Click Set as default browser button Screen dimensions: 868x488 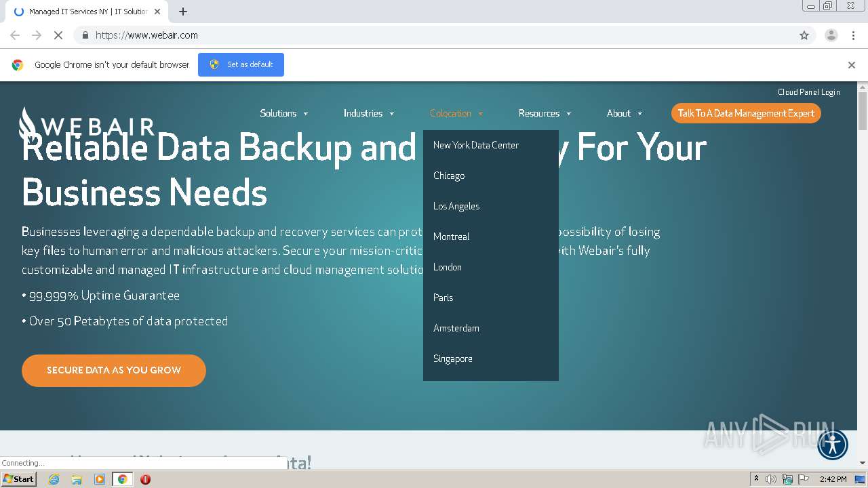click(241, 64)
